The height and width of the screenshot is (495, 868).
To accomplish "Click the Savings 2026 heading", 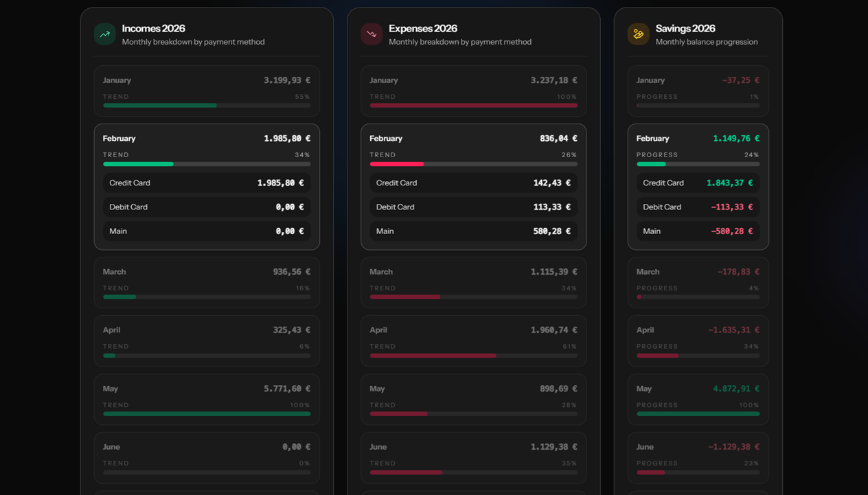I will click(685, 29).
